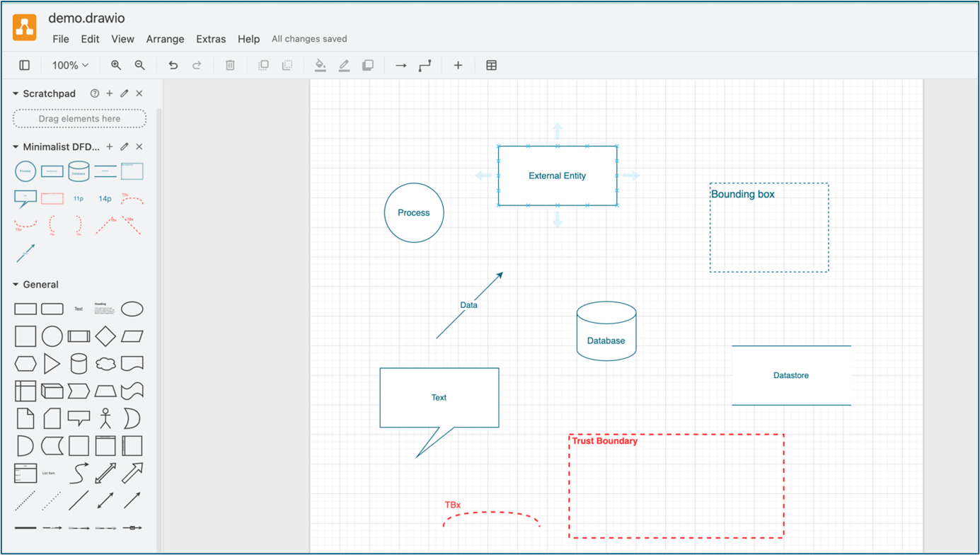980x555 pixels.
Task: Select the 11p text shape in library
Action: (79, 199)
